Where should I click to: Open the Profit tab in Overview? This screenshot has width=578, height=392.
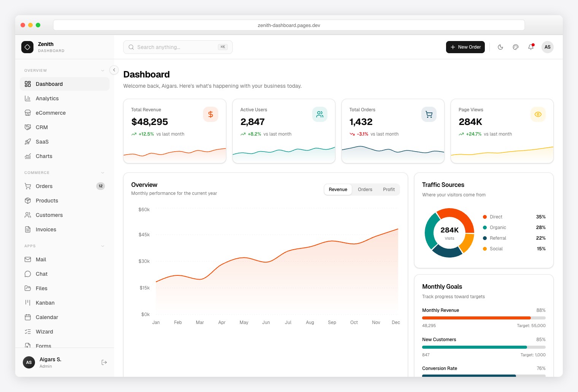(389, 189)
